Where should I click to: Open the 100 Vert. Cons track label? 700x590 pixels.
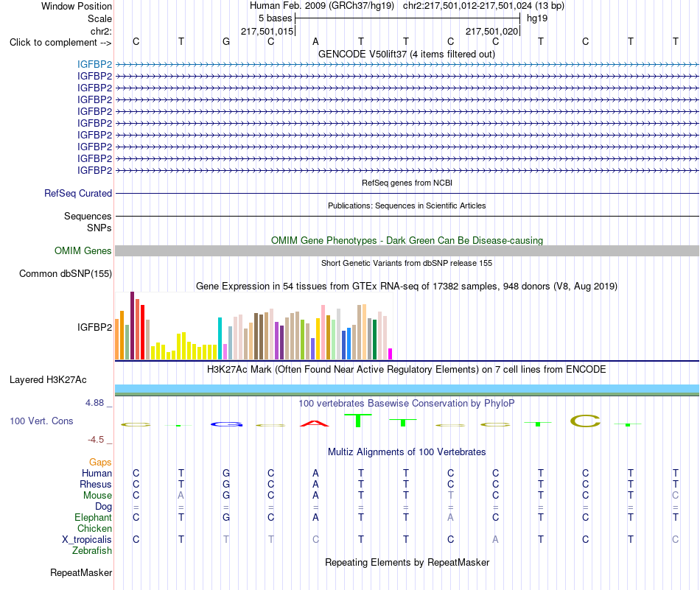click(41, 421)
